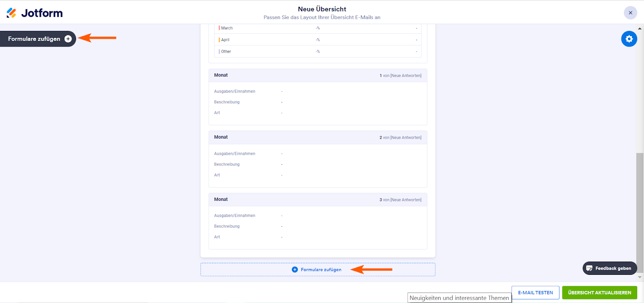Click the Neuigkeiten und interessante Themen tooltip
Screen dimensions: 644x303
459,298
